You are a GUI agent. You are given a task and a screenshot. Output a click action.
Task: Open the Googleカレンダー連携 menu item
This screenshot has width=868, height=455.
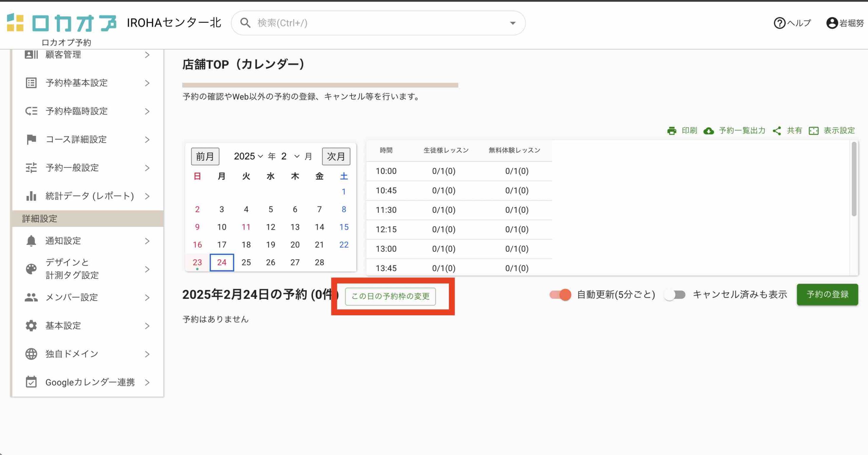[x=90, y=382]
